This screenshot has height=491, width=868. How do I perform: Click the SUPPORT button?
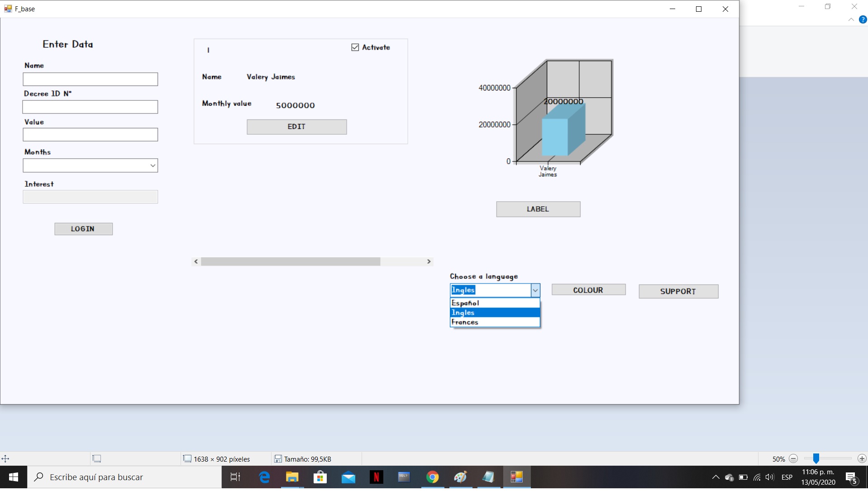tap(678, 291)
